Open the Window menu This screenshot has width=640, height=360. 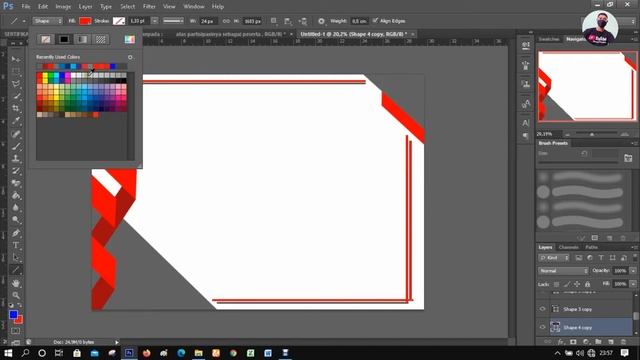193,7
